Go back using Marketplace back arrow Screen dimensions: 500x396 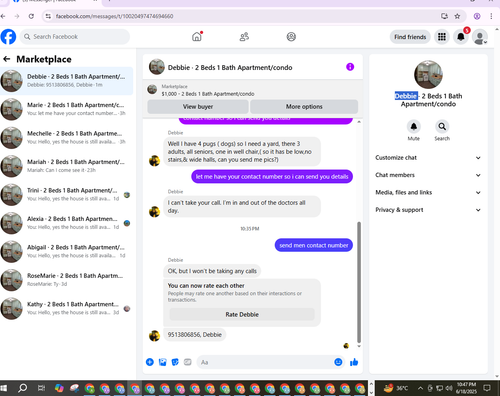pos(7,59)
